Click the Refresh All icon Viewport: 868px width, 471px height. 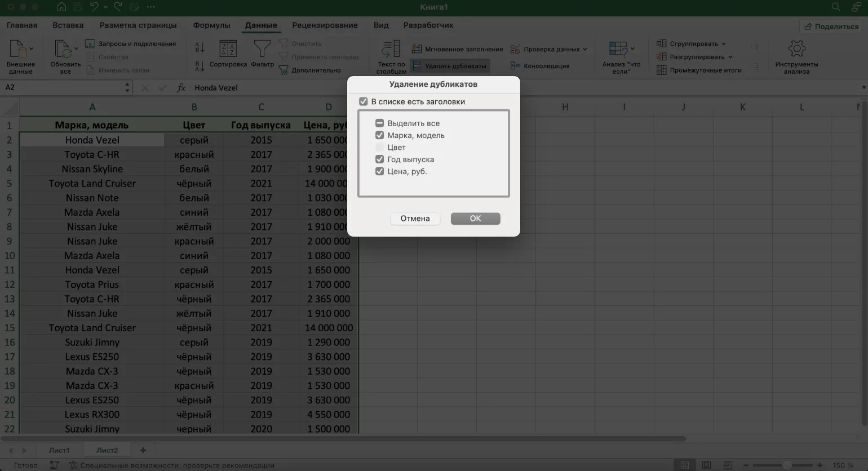63,50
